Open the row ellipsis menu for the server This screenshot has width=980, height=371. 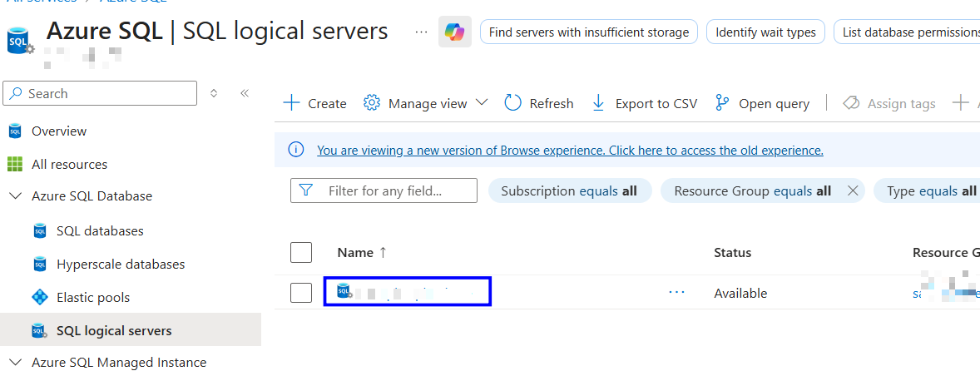click(677, 292)
